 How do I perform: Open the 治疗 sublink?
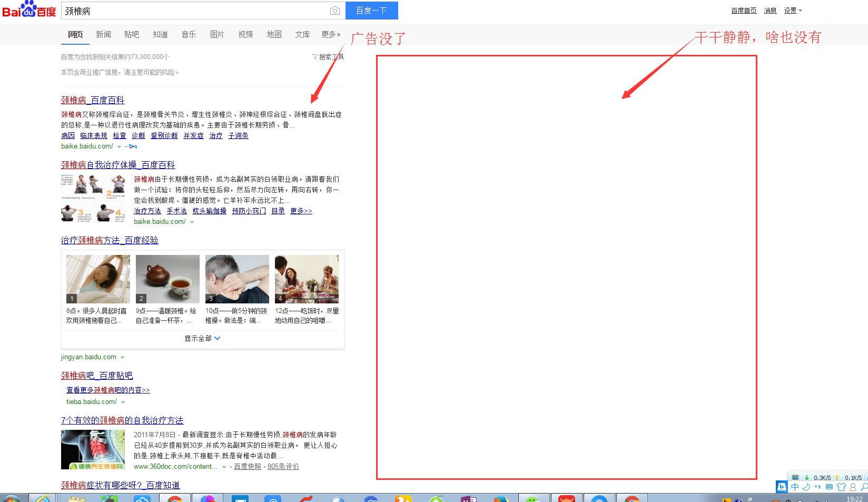click(216, 136)
